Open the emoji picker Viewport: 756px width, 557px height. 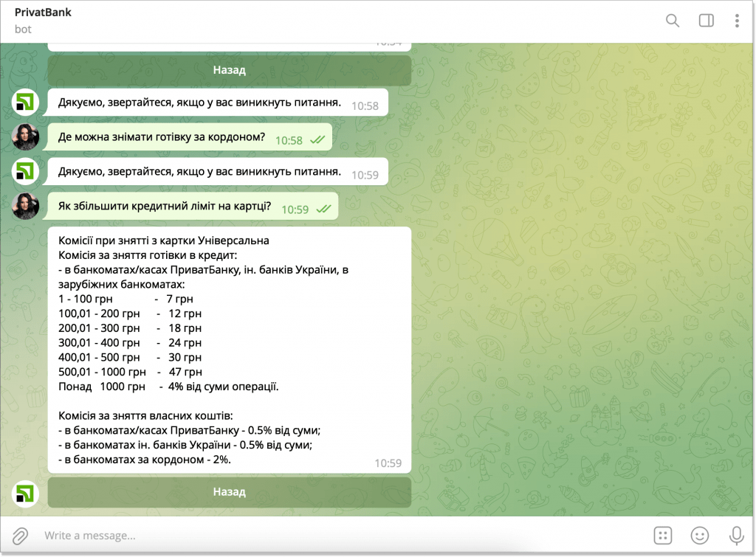click(700, 536)
